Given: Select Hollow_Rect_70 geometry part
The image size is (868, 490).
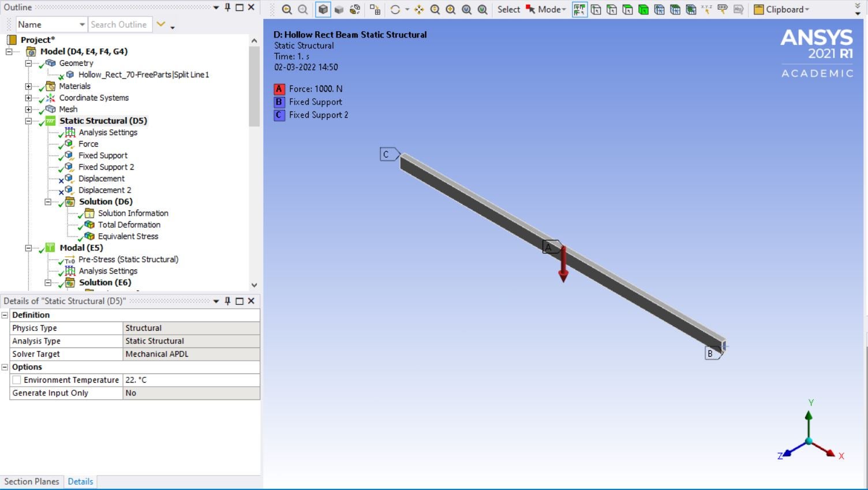Looking at the screenshot, I should click(x=144, y=74).
